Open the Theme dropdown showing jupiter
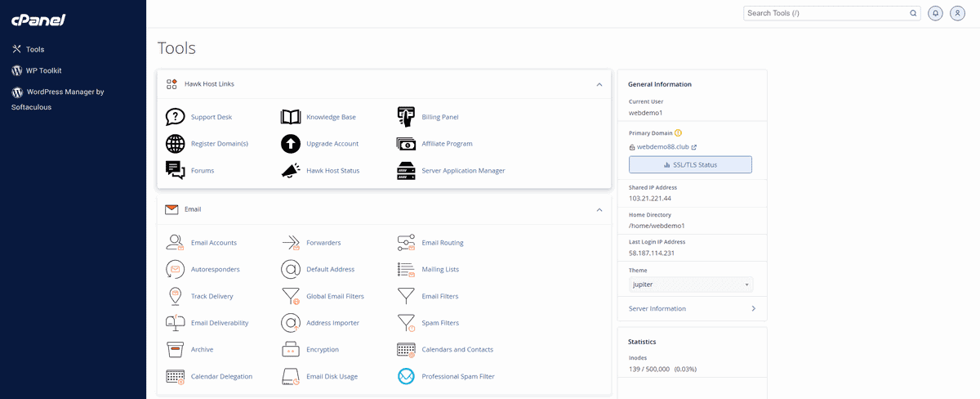The image size is (980, 399). pos(691,285)
